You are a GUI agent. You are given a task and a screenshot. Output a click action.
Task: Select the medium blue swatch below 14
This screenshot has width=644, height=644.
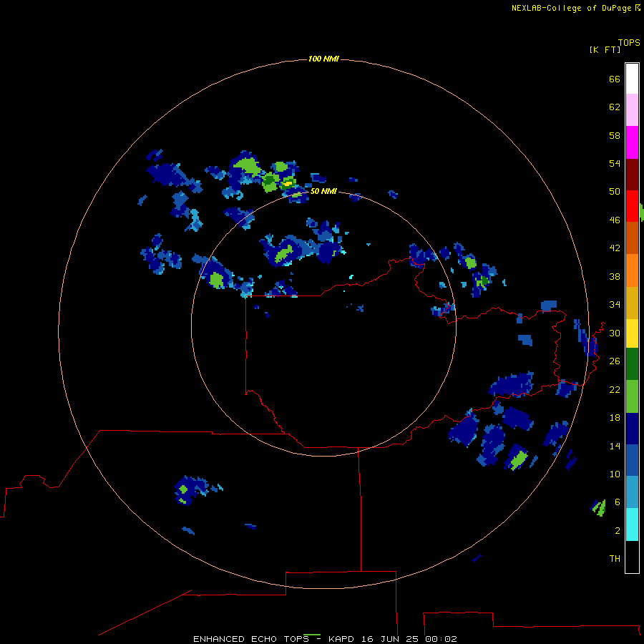pos(632,460)
